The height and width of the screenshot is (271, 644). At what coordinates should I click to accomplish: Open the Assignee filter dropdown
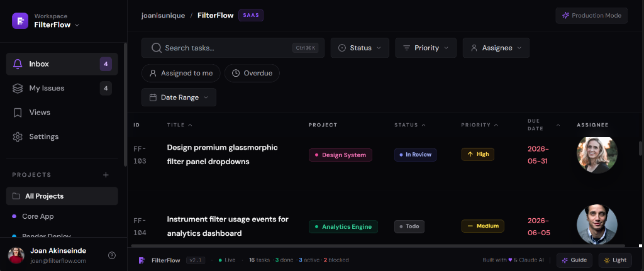(496, 48)
